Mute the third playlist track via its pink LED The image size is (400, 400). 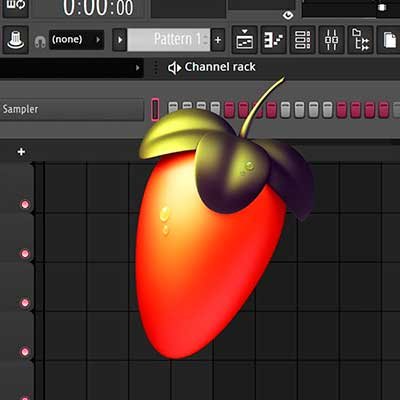point(25,303)
